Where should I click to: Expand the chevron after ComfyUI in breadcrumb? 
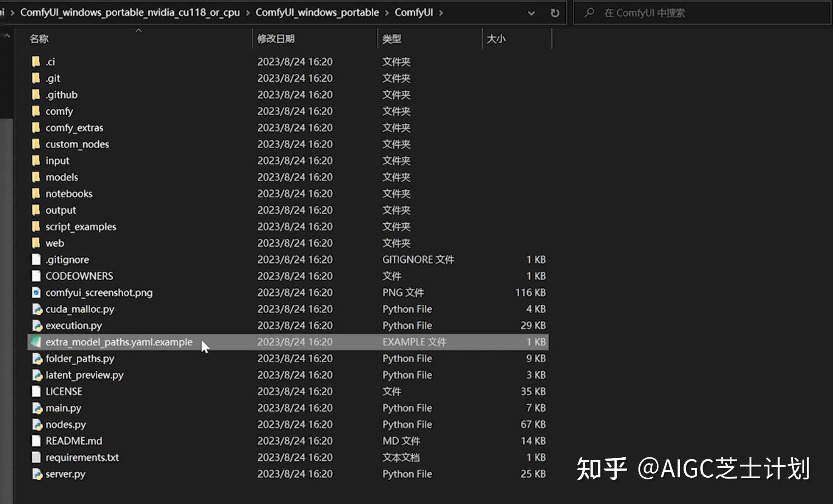[441, 13]
